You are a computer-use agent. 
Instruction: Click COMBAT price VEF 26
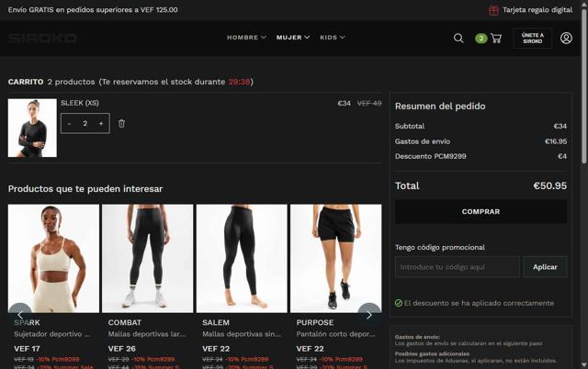(122, 349)
